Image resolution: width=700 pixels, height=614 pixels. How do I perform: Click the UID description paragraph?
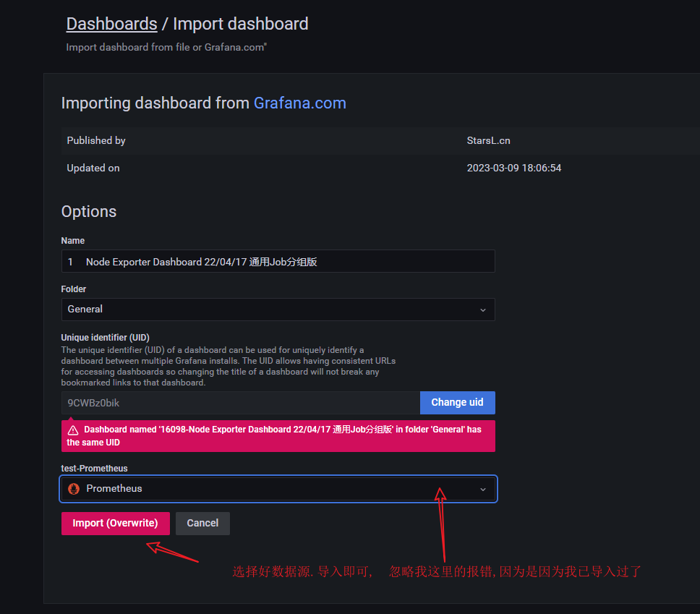[228, 366]
